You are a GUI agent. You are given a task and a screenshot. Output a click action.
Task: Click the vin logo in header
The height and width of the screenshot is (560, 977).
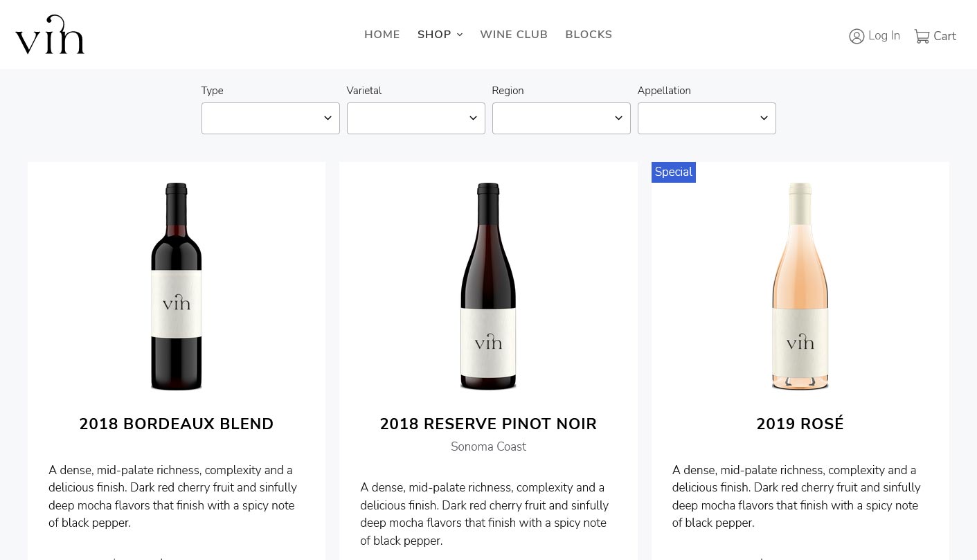tap(50, 35)
